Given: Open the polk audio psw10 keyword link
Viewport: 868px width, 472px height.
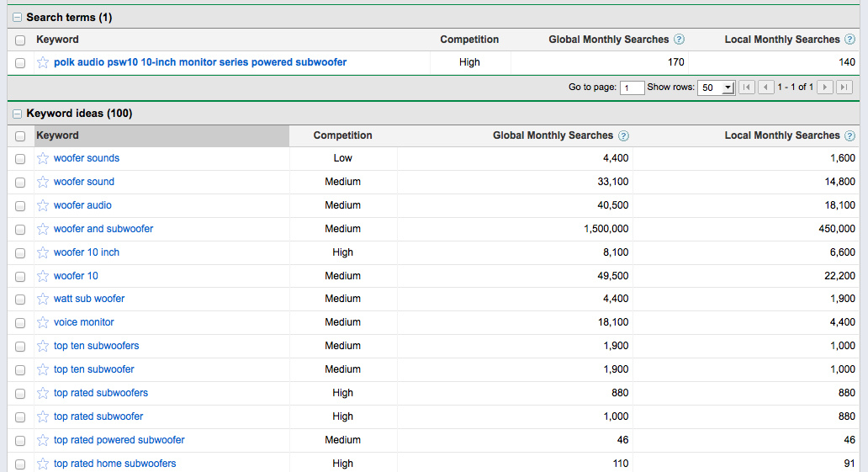Looking at the screenshot, I should click(x=200, y=62).
